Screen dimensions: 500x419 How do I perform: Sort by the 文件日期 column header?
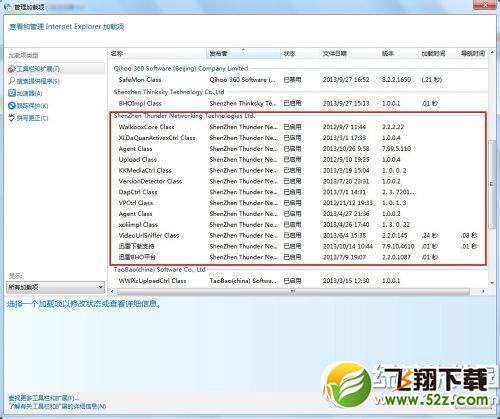[x=349, y=53]
